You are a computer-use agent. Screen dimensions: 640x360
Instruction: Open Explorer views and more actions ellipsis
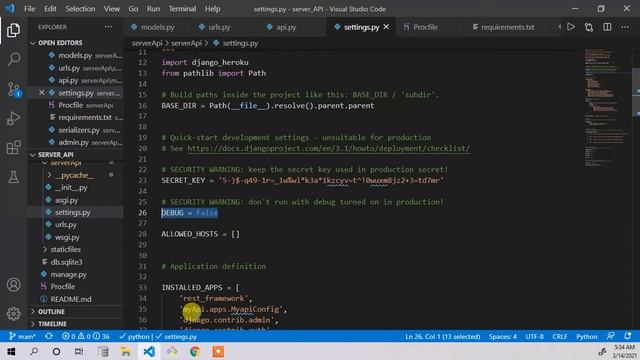click(108, 27)
